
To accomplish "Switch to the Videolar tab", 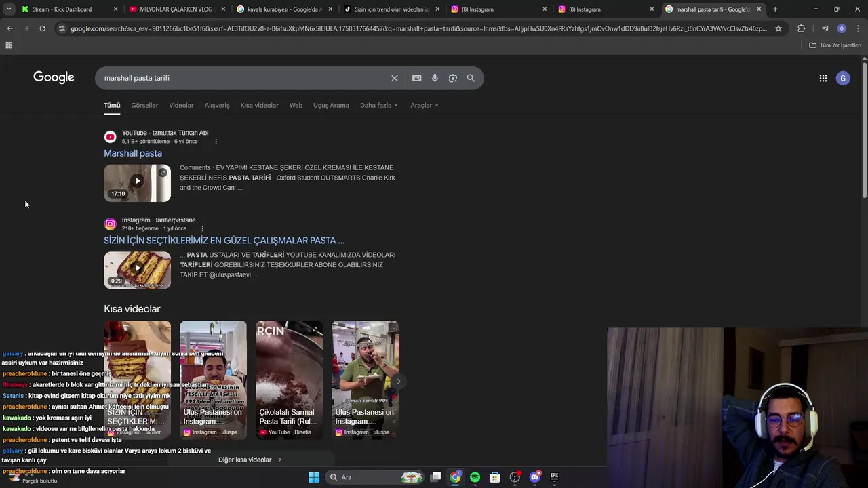I will tap(181, 106).
